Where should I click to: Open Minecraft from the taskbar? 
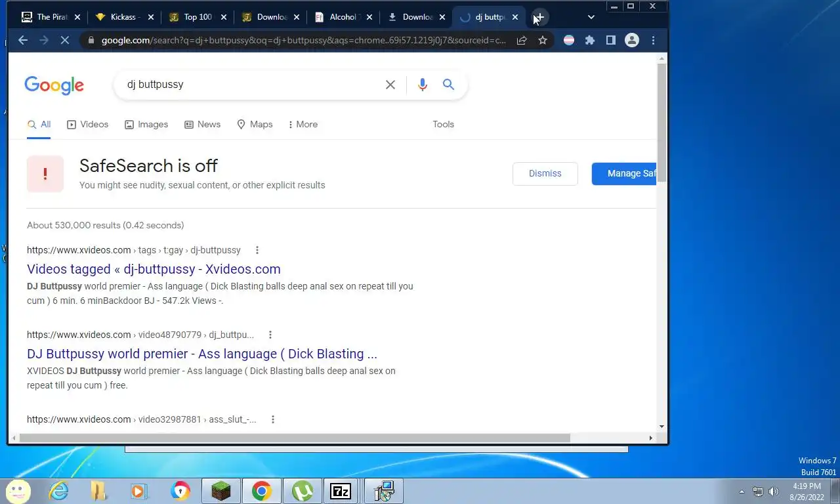[221, 491]
